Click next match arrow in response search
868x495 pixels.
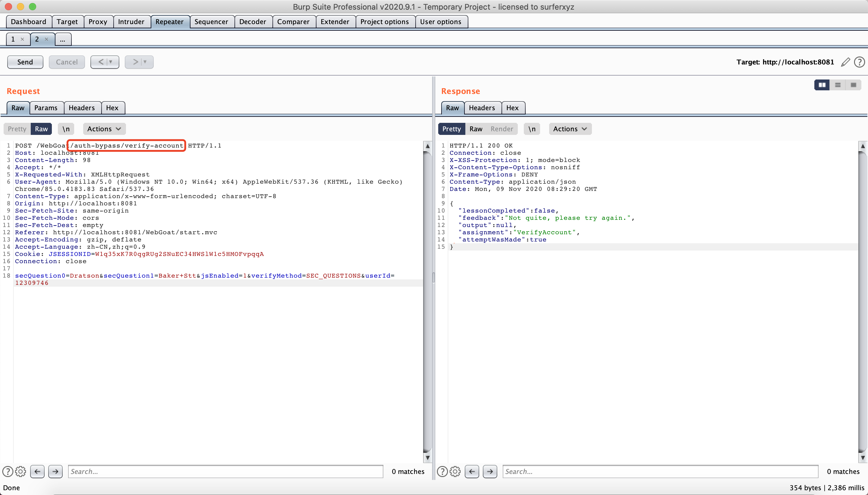click(x=490, y=471)
